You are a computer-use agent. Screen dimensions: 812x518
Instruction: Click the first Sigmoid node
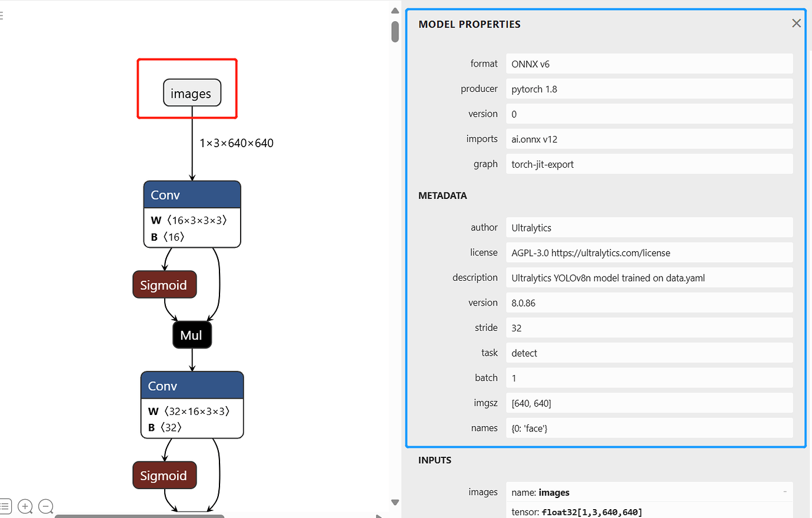coord(164,285)
